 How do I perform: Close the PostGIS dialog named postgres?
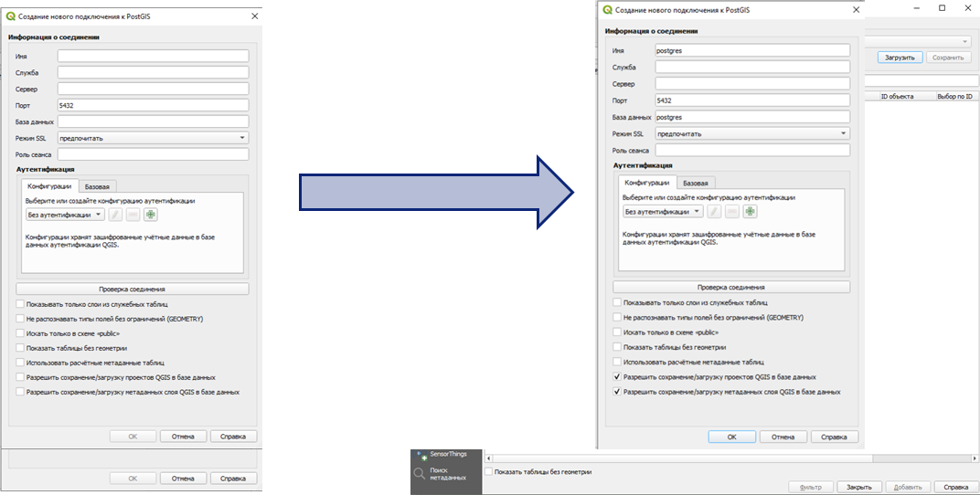857,9
